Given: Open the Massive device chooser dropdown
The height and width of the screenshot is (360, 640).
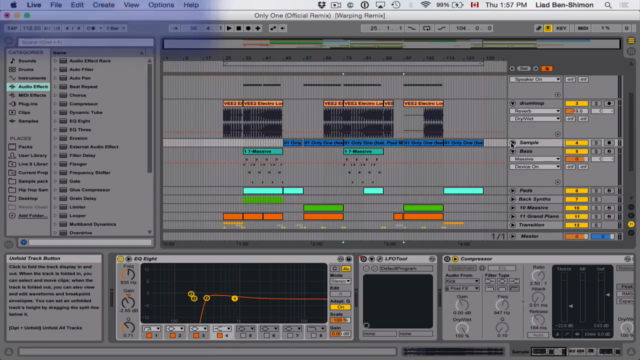Looking at the screenshot, I should (535, 159).
